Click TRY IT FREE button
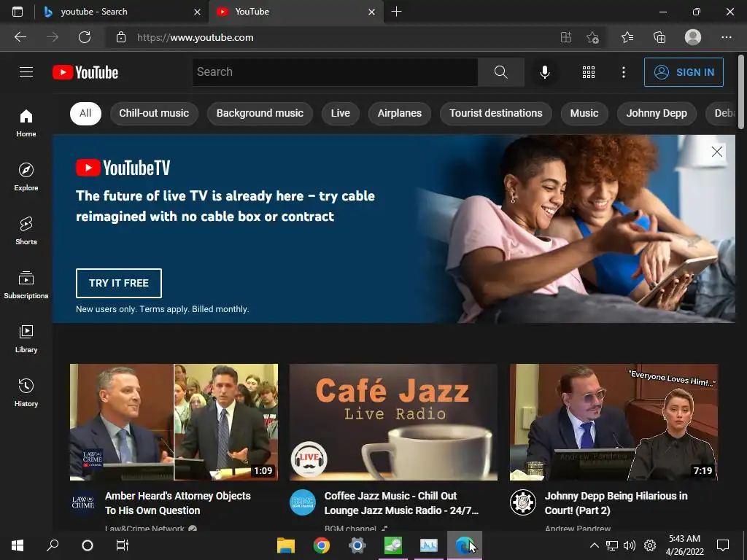Screen dimensions: 747x560 click(x=119, y=283)
